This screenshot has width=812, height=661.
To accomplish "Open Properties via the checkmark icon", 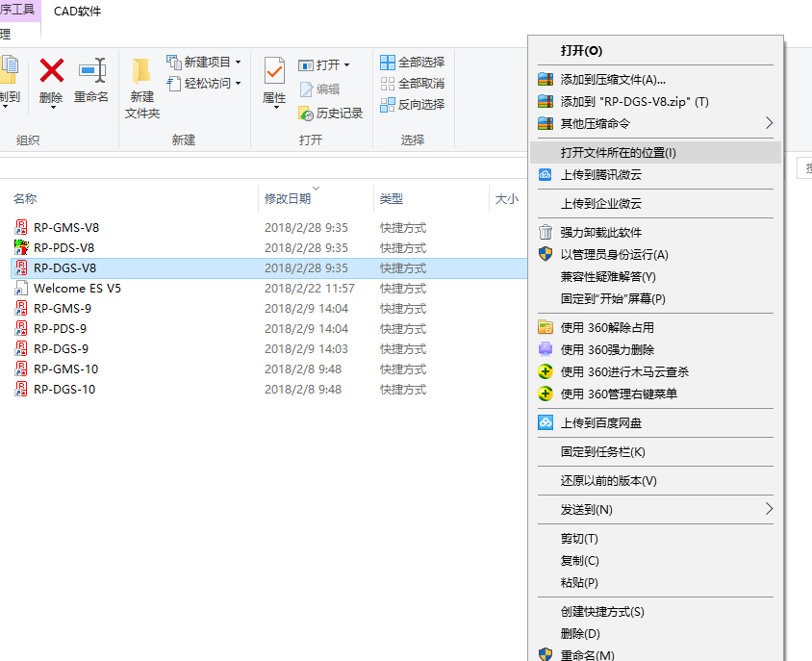I will [274, 71].
